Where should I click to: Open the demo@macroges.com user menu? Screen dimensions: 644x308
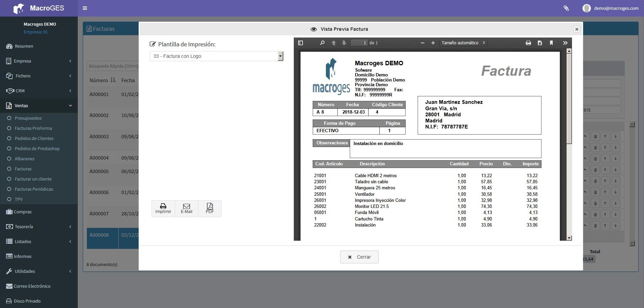(x=611, y=8)
